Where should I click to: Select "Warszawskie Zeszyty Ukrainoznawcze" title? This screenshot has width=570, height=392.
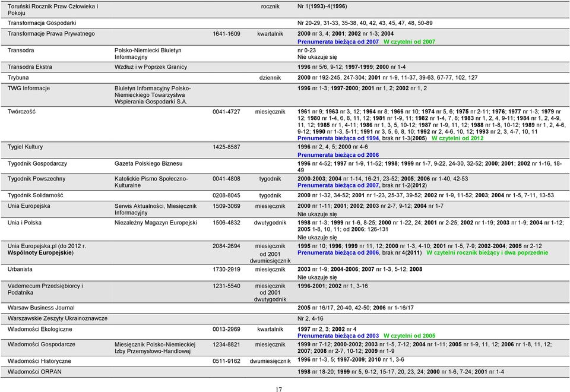point(58,318)
